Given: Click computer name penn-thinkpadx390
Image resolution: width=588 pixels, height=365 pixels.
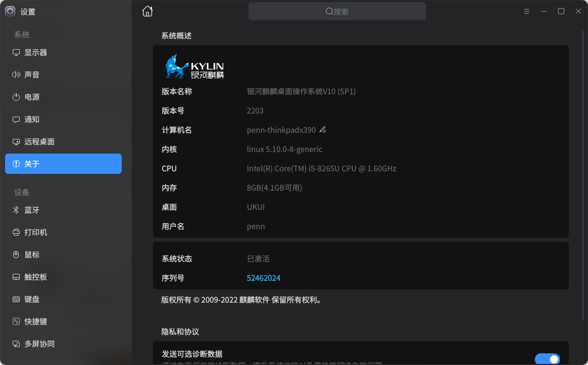Looking at the screenshot, I should 281,130.
